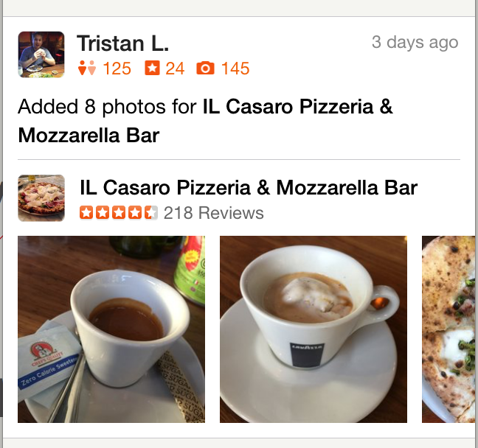Open the 125 friends count
The width and height of the screenshot is (478, 448).
tap(117, 69)
